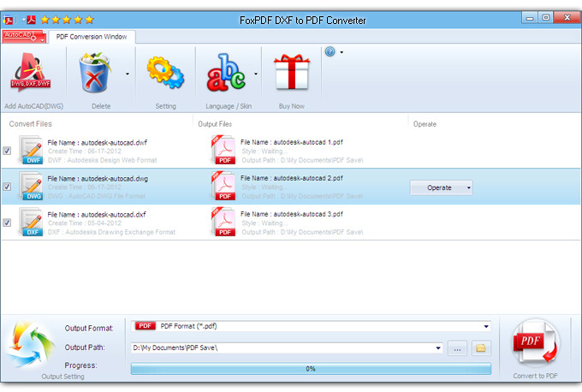The height and width of the screenshot is (392, 582).
Task: Click the Delete recycle bin icon
Action: [95, 73]
